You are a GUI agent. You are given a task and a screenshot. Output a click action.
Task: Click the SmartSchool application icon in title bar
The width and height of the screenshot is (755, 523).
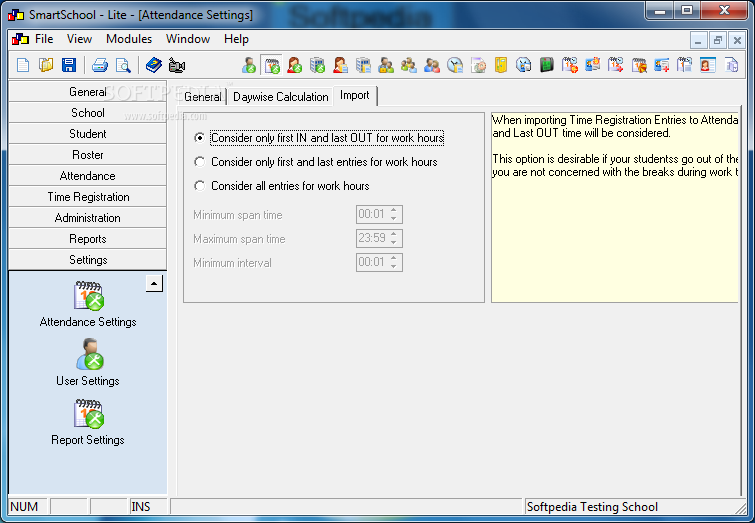click(16, 15)
